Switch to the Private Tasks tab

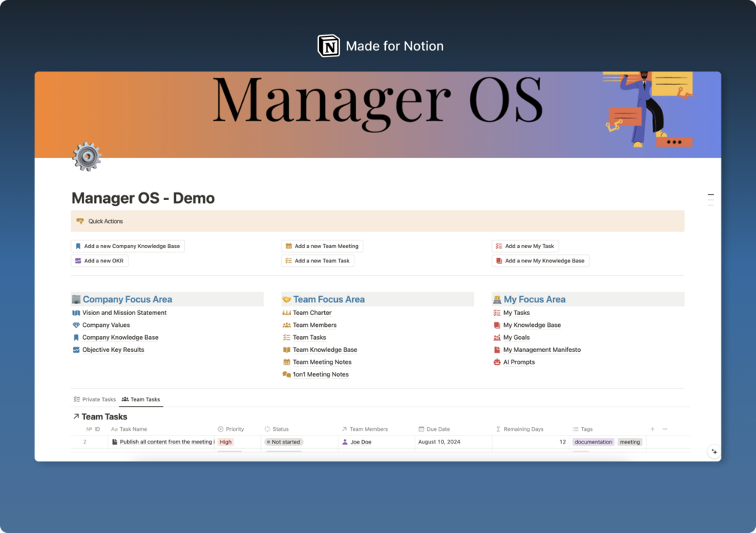point(95,399)
